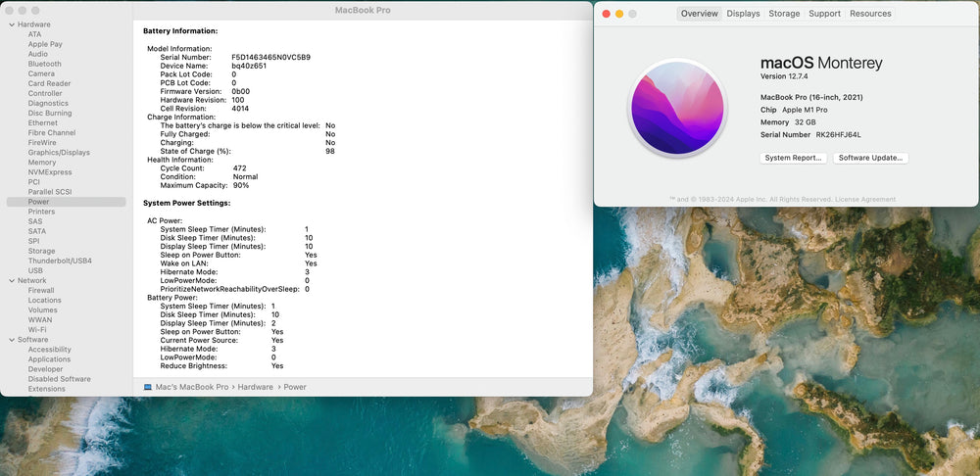This screenshot has height=476, width=980.
Task: Select SAS in the sidebar
Action: coord(35,221)
